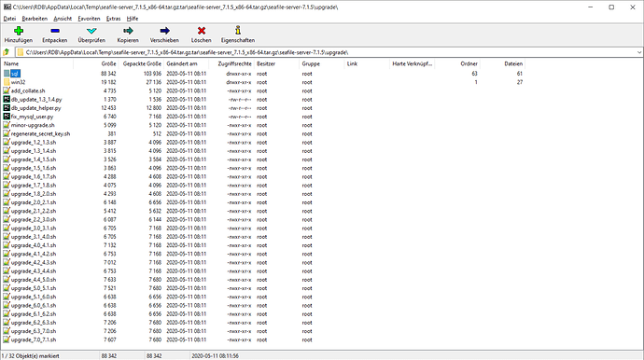The height and width of the screenshot is (360, 644).
Task: Open the Ansicht menu
Action: [x=63, y=19]
